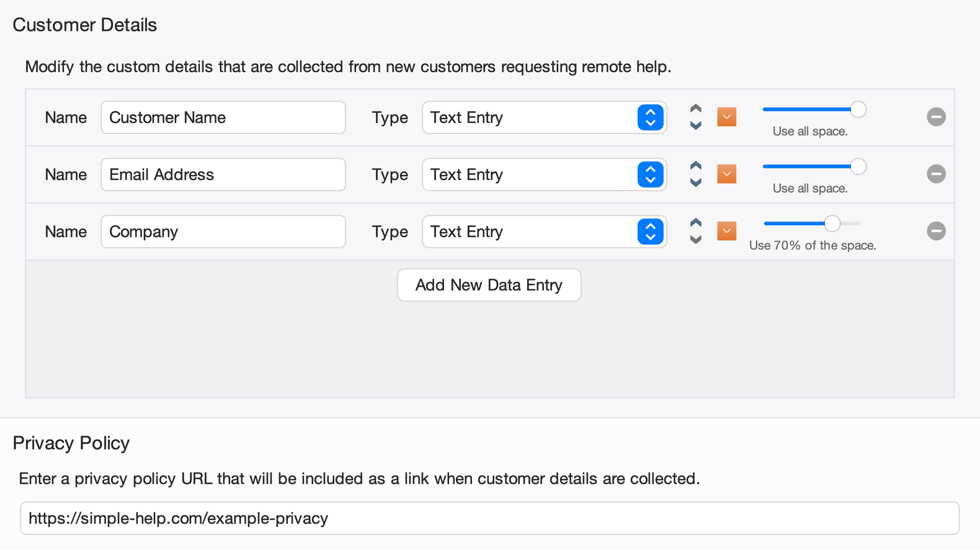This screenshot has width=980, height=550.
Task: Move the Customer Name entry down
Action: click(x=696, y=125)
